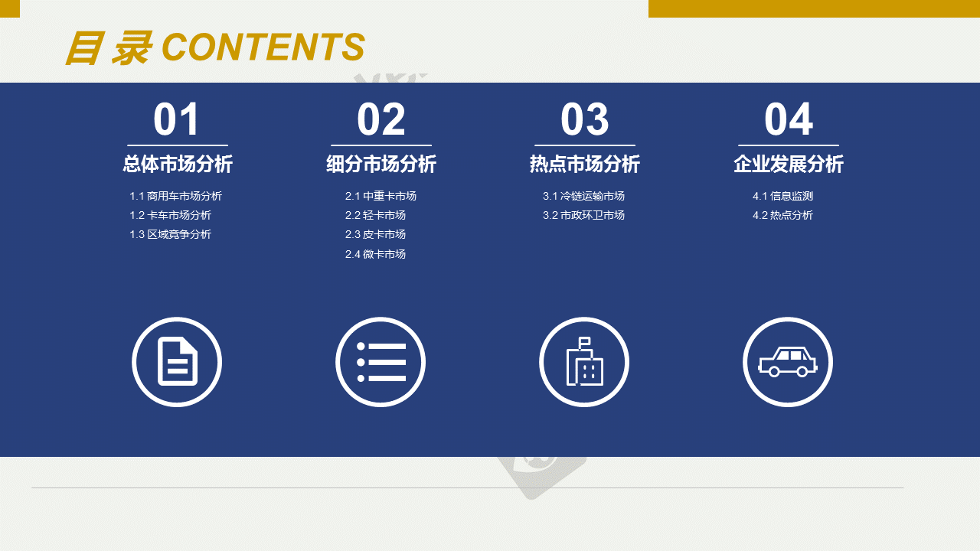This screenshot has width=980, height=551.
Task: Click item 4.1 信息监测
Action: tap(782, 196)
